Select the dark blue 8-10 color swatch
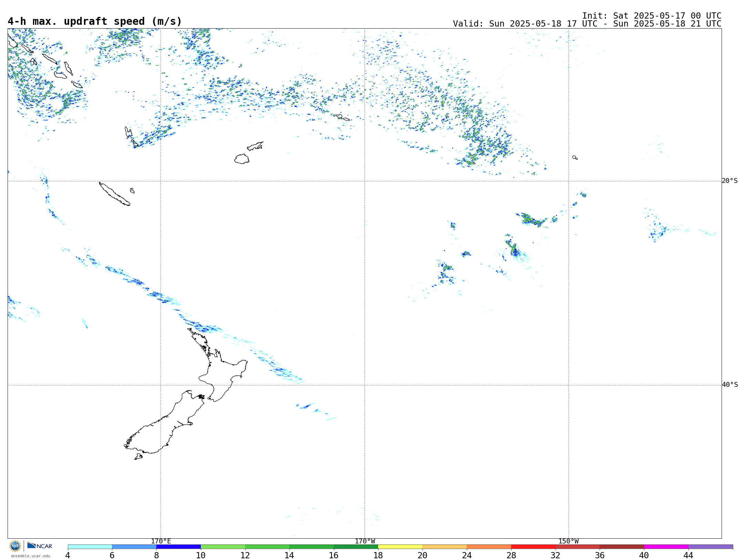Screen dimensions: 744x560 [x=178, y=547]
